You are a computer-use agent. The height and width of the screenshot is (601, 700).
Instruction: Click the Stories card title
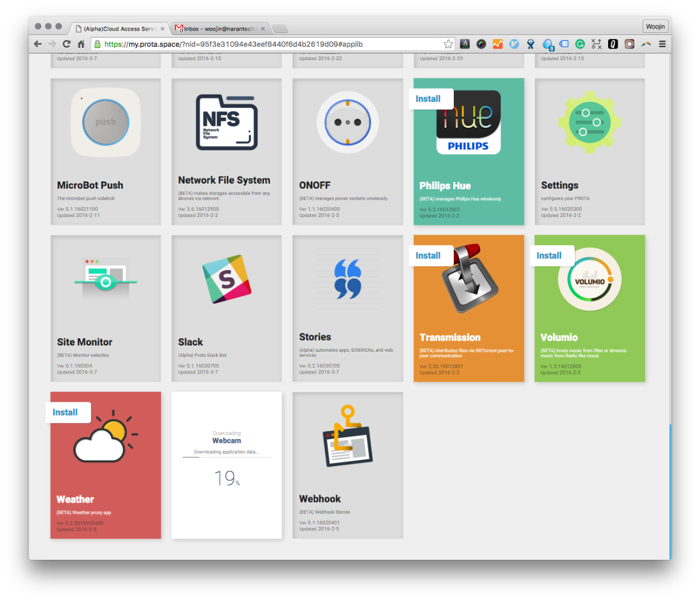click(x=315, y=337)
